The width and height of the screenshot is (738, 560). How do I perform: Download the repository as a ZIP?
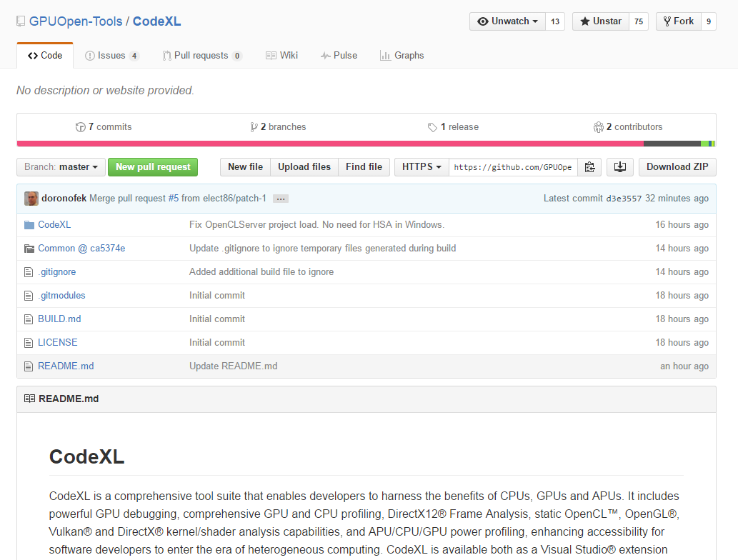coord(677,166)
